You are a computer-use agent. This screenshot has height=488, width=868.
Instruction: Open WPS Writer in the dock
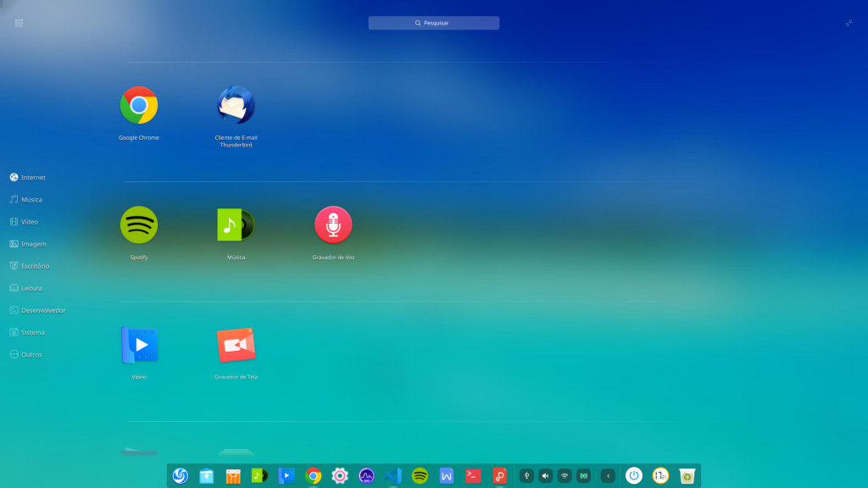click(446, 476)
